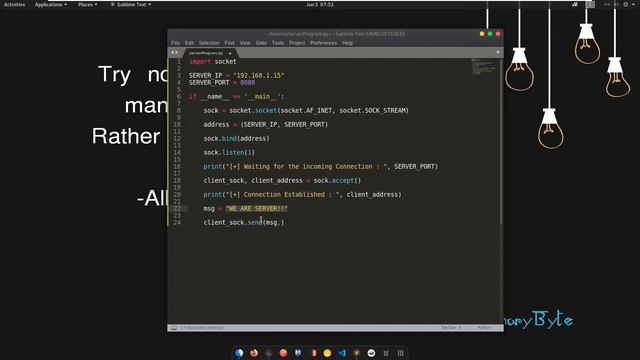Image resolution: width=640 pixels, height=360 pixels.
Task: Open the terminal icon in the dock
Action: [x=269, y=353]
